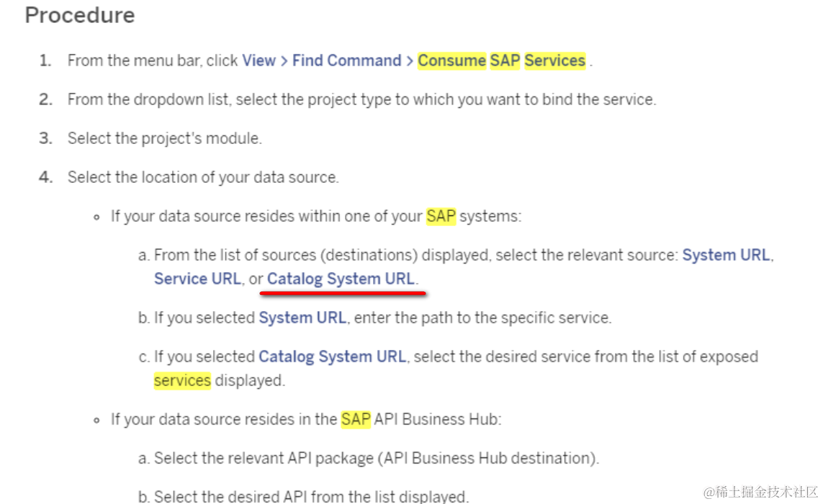Click 'System URL' in step a source list

[x=727, y=255]
